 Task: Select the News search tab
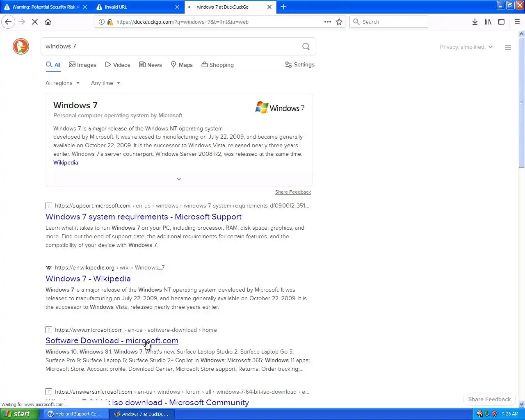pyautogui.click(x=151, y=65)
